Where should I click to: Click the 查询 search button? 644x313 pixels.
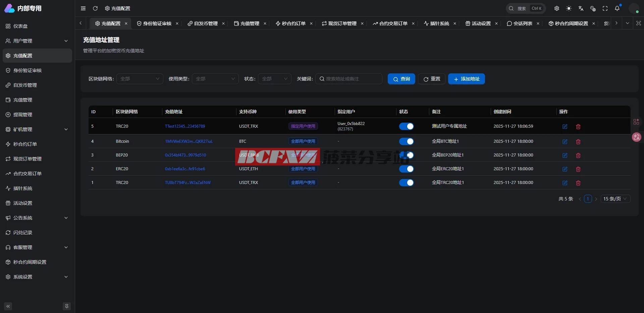pos(401,79)
